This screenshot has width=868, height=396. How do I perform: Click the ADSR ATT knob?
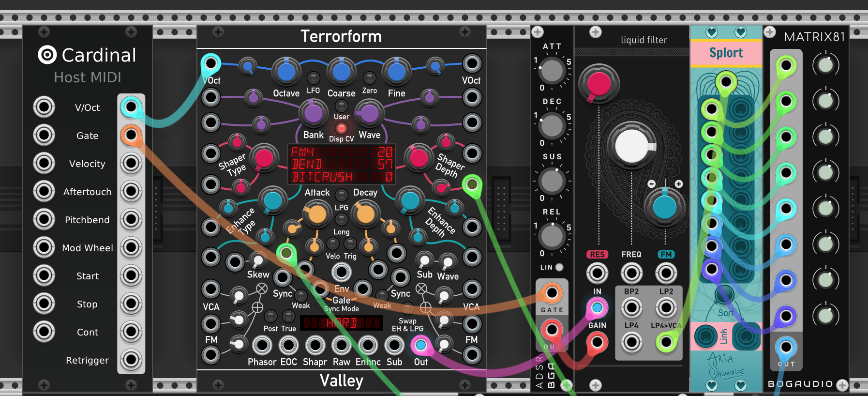coord(552,71)
